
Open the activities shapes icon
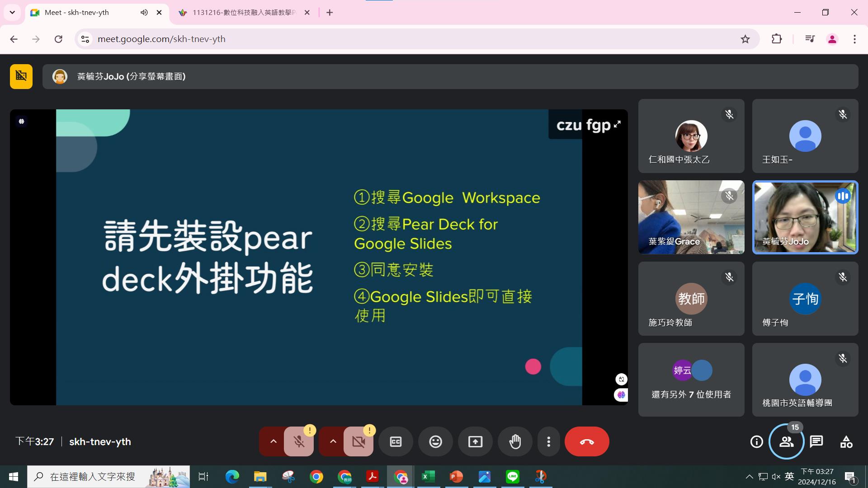846,442
